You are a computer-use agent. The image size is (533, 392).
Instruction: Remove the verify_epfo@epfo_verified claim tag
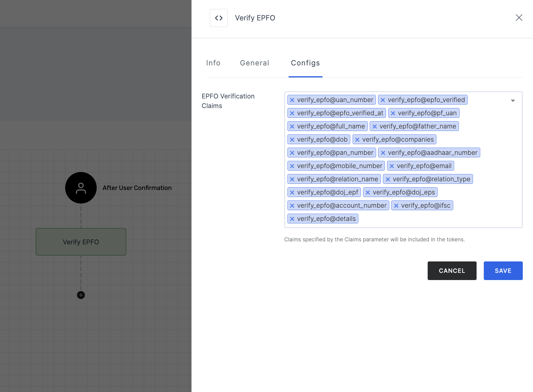coord(383,100)
